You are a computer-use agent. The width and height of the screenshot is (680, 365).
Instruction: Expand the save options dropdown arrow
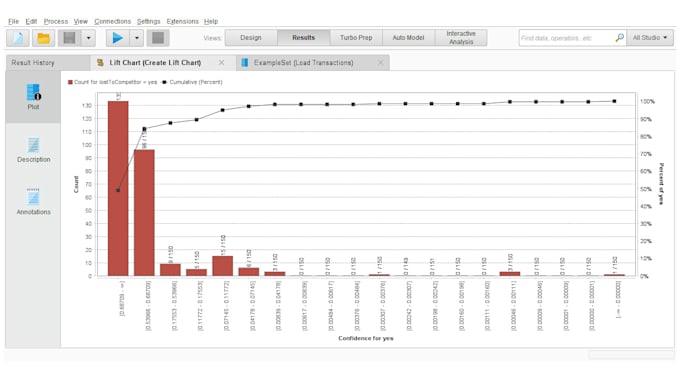tap(88, 38)
